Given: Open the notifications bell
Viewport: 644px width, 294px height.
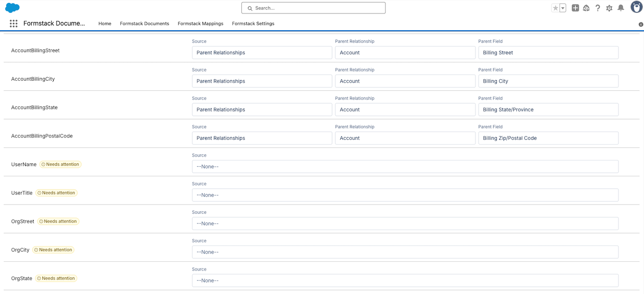Looking at the screenshot, I should [620, 8].
